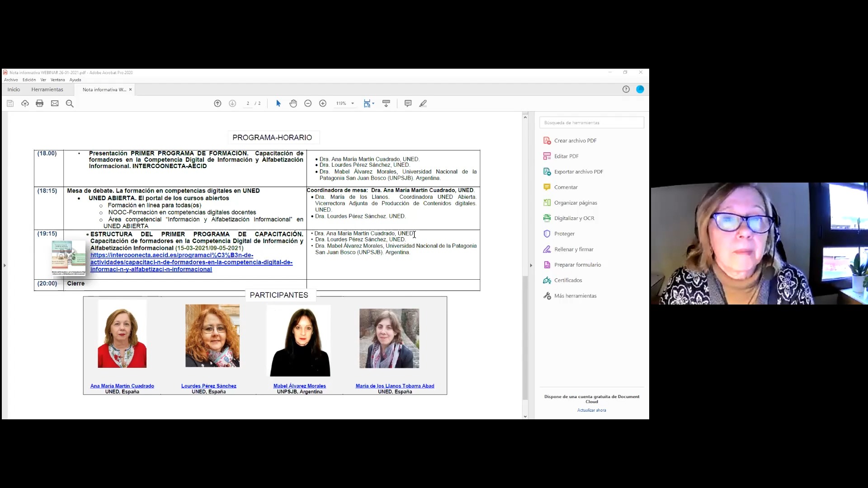Open the Ver menu

tap(43, 80)
